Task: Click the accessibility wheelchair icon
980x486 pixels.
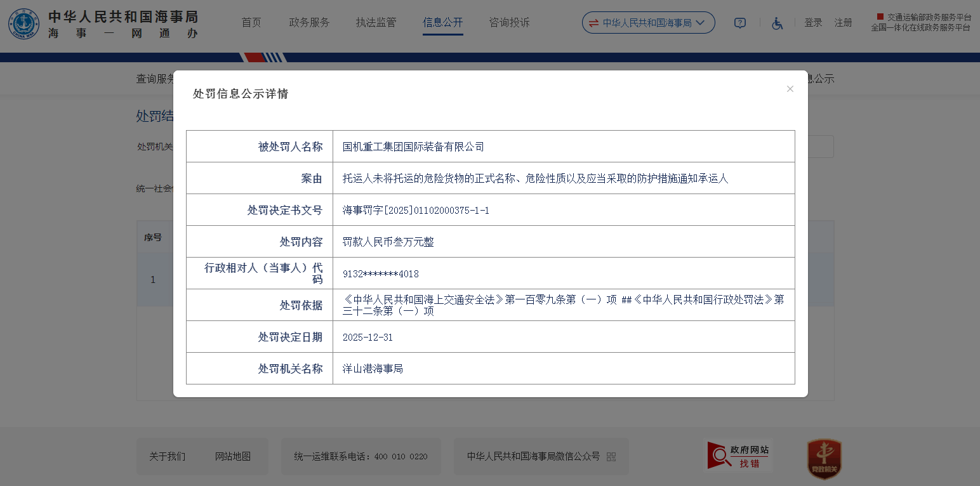Action: pos(777,23)
